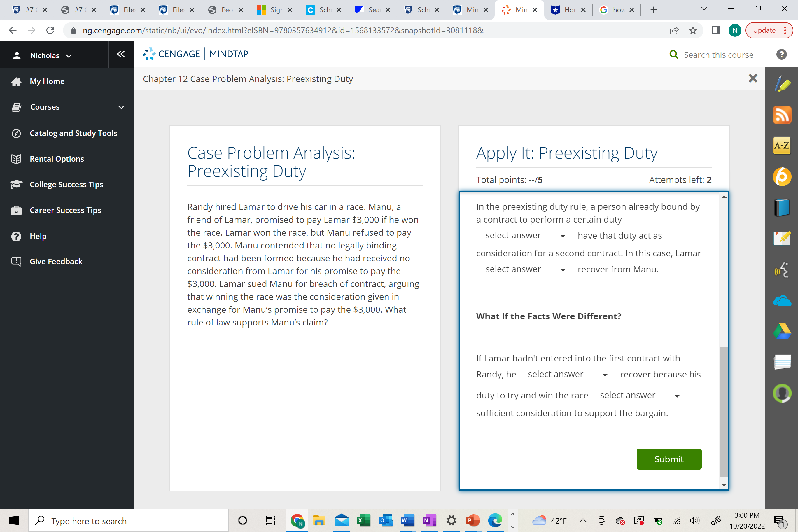Open first select answer dropdown about duty
This screenshot has width=798, height=532.
click(x=526, y=235)
